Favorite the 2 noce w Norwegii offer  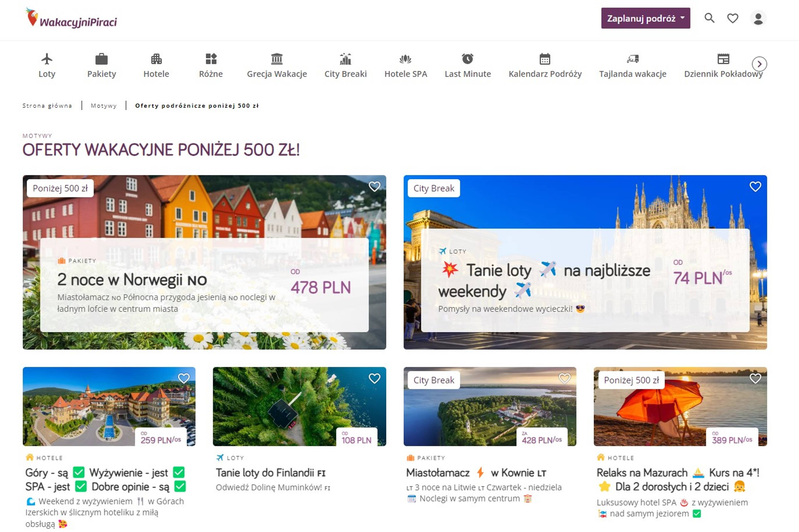click(374, 186)
